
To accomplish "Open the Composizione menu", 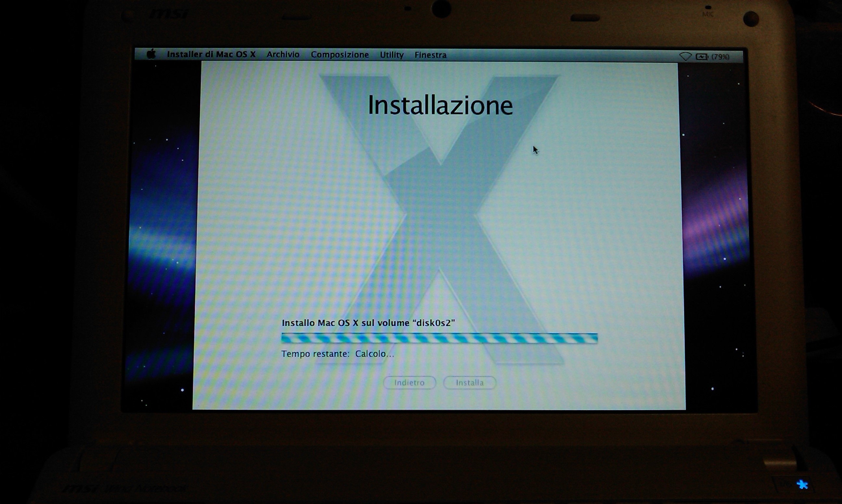I will 340,55.
